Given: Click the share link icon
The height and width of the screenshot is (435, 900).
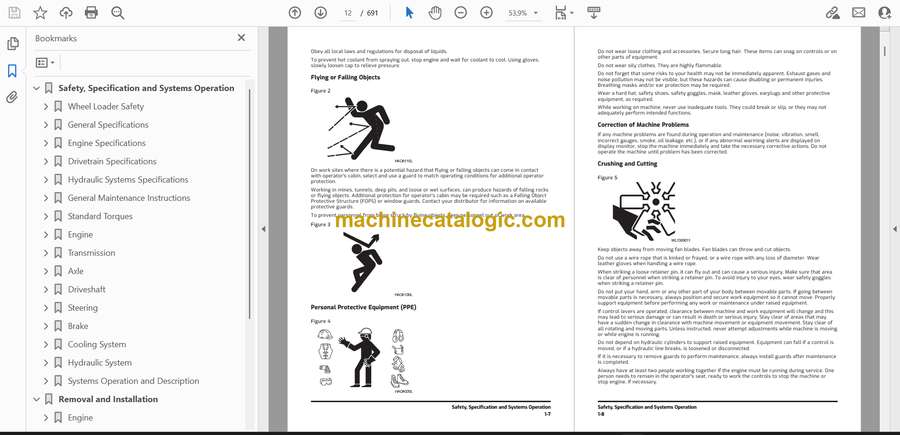Looking at the screenshot, I should pos(833,13).
